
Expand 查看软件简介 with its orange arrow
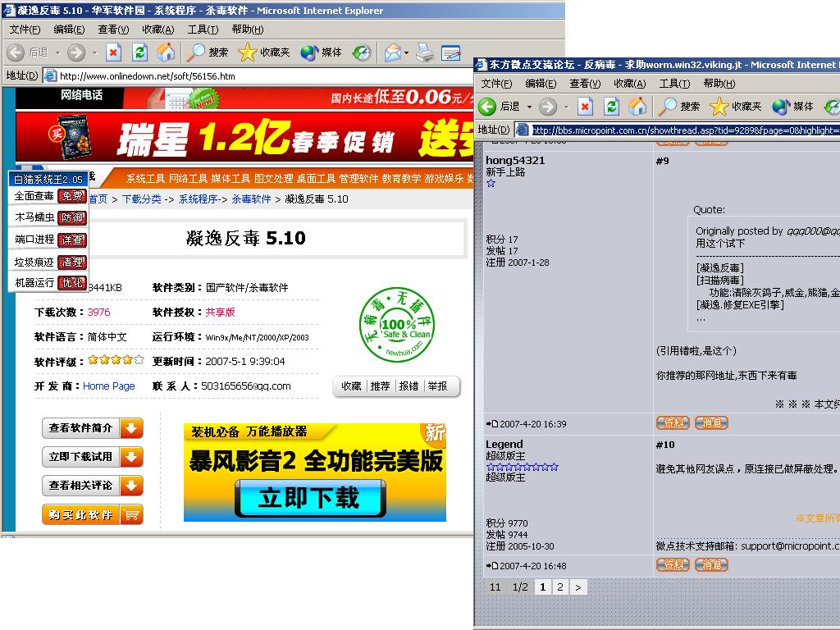click(x=131, y=428)
